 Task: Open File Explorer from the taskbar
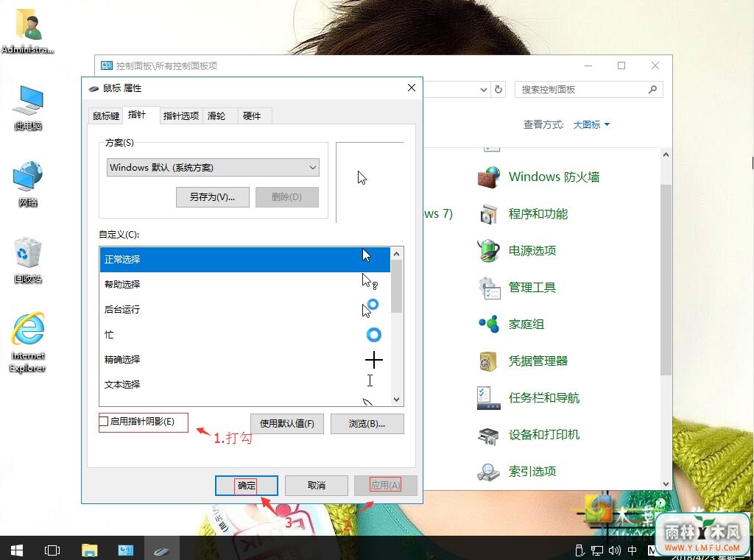coord(89,550)
